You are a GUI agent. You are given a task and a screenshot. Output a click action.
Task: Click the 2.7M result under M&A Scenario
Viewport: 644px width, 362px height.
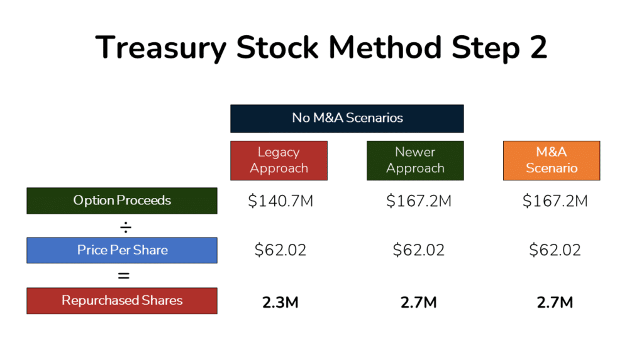[x=555, y=302]
